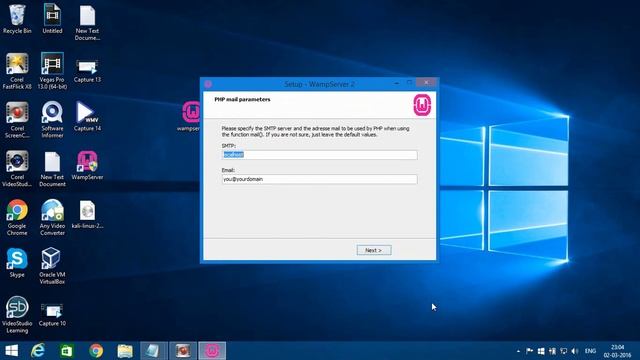
Task: Click the Email address input field
Action: (320, 179)
